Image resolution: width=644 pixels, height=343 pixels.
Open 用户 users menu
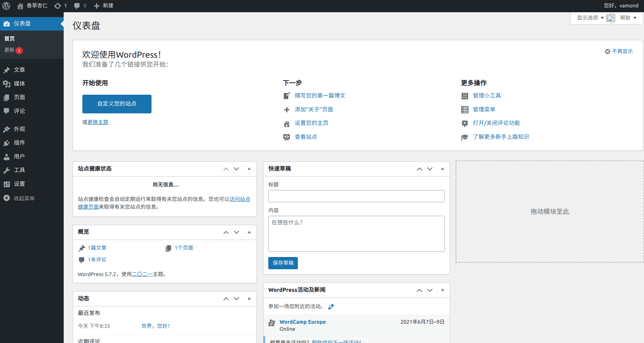pos(32,157)
